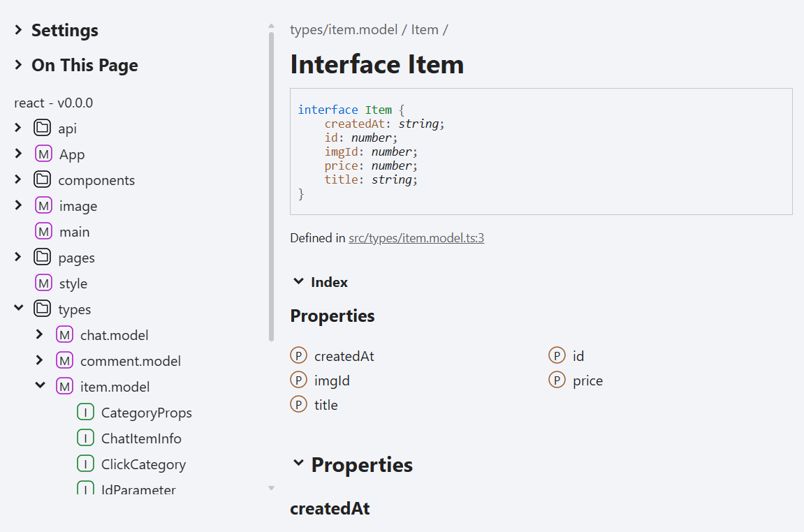
Task: Click the style module icon
Action: coord(43,282)
